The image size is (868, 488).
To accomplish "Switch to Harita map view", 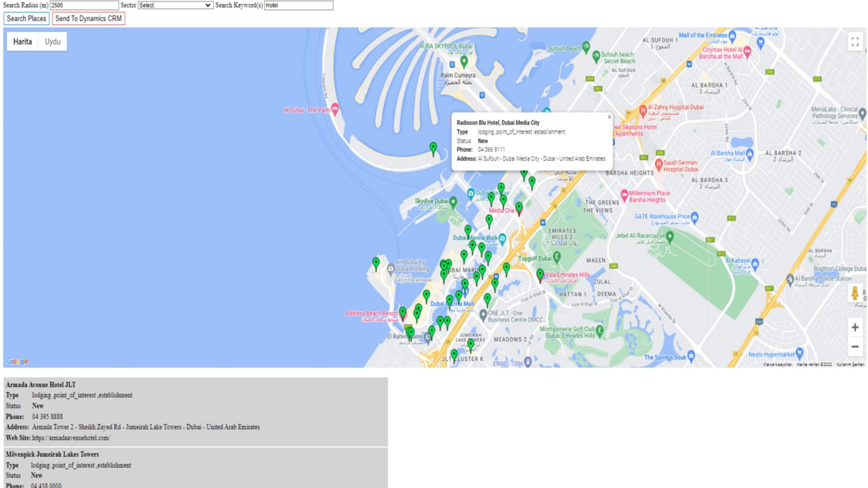I will [22, 41].
